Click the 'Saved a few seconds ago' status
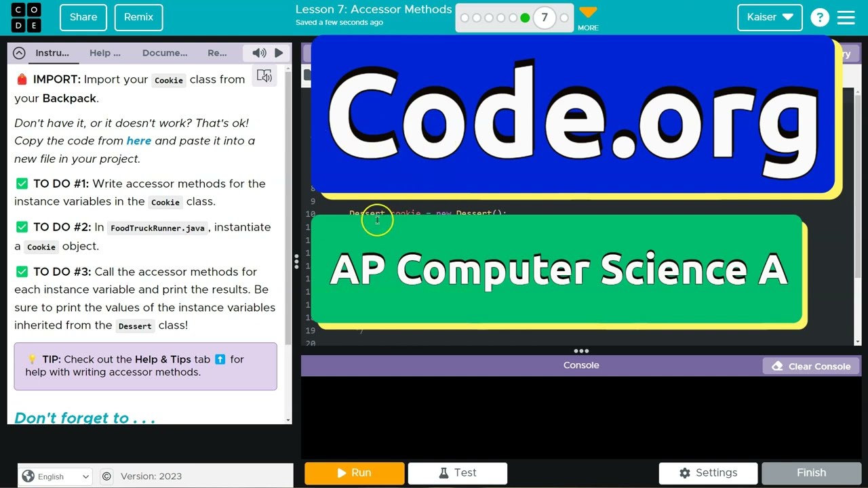Screen dimensions: 868x488 click(x=339, y=22)
